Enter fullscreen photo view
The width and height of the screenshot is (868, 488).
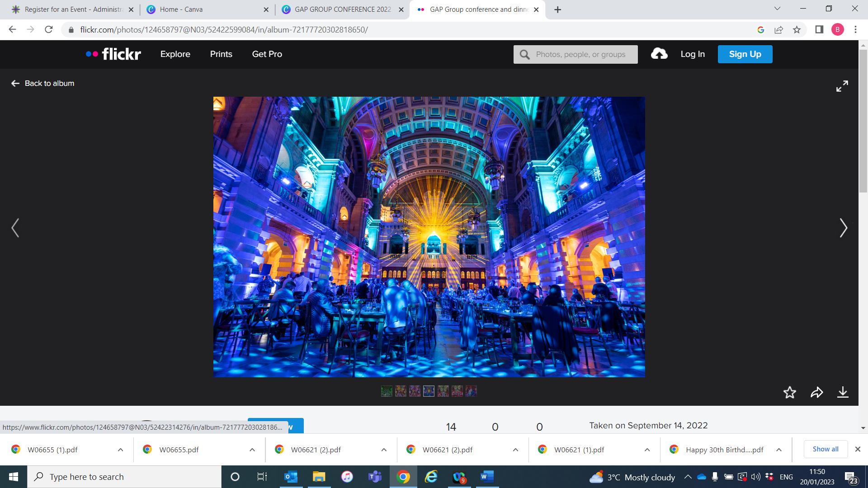(842, 86)
